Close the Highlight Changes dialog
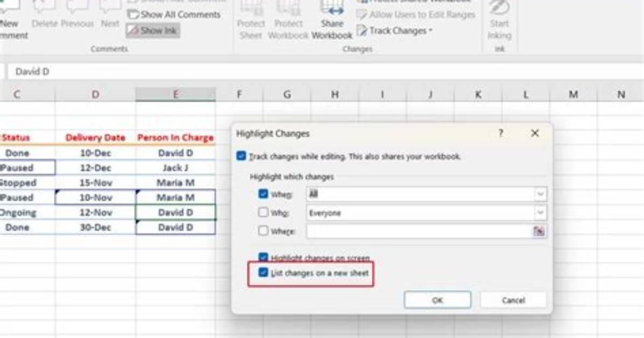 tap(535, 133)
